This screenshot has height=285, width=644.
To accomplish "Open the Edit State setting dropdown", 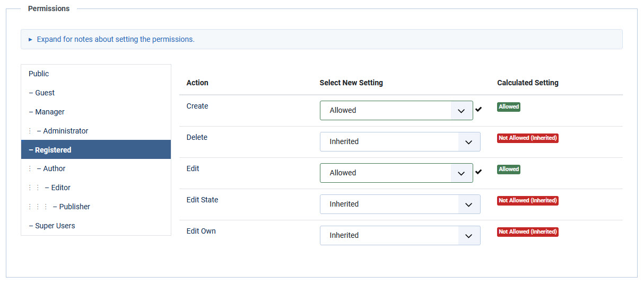I will (x=399, y=204).
